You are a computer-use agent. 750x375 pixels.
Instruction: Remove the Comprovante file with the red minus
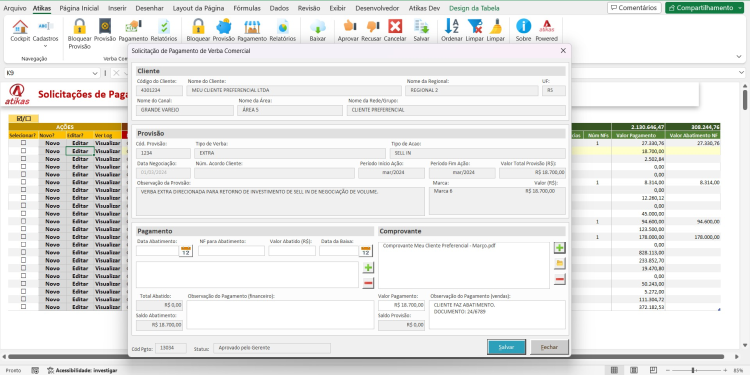click(560, 279)
